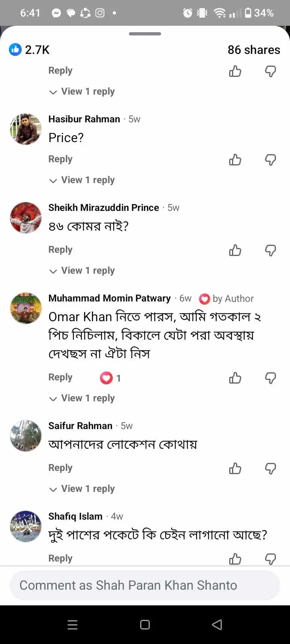Focus the Comment as Shah Paran Khan Shanto field
Screen dimensions: 290x644
(x=145, y=585)
